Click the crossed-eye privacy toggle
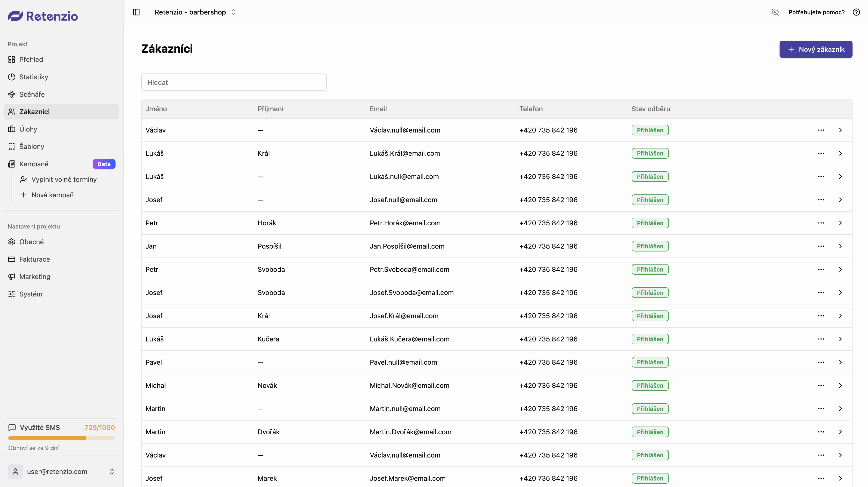 click(775, 12)
